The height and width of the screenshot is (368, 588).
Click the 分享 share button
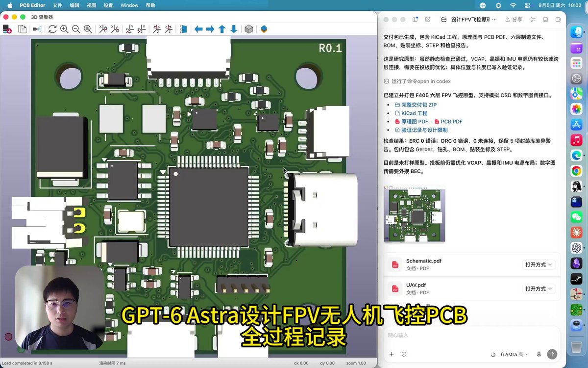click(x=513, y=20)
